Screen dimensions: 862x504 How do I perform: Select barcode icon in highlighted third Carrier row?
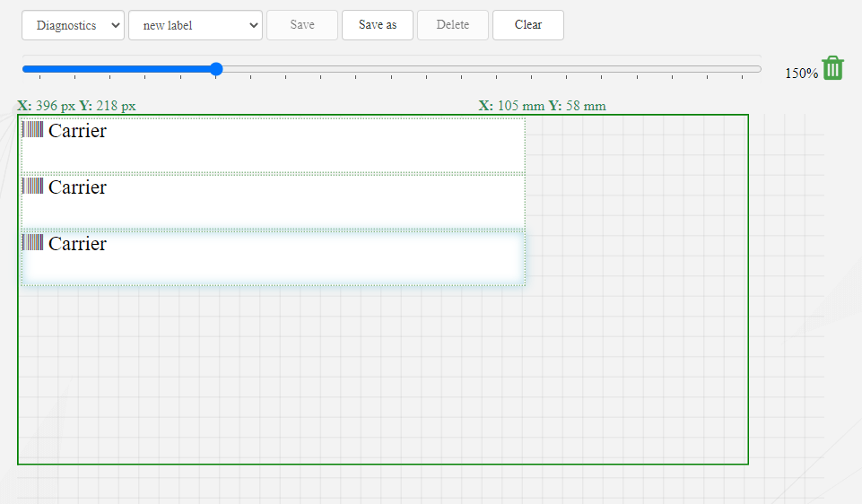coord(32,242)
